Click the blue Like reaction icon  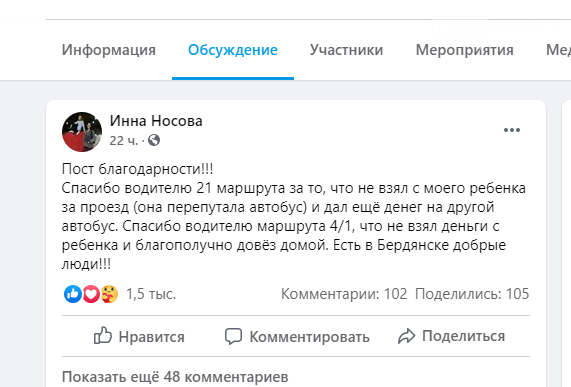[x=73, y=294]
